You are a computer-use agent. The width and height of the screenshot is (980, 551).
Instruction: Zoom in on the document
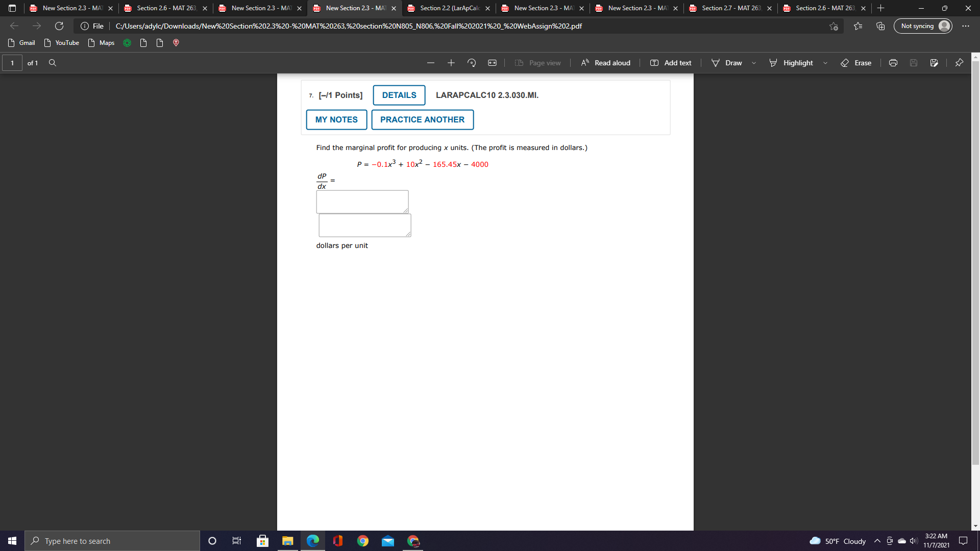451,63
